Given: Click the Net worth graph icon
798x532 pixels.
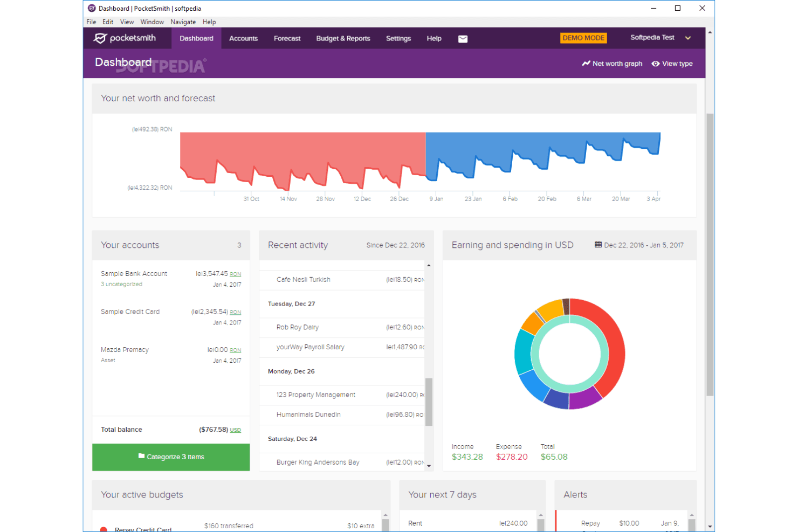Looking at the screenshot, I should tap(586, 64).
